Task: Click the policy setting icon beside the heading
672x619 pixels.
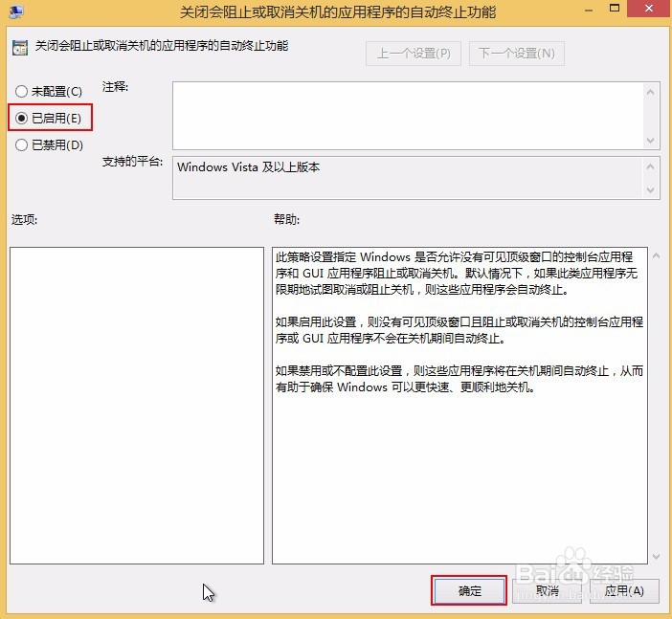Action: tap(20, 47)
